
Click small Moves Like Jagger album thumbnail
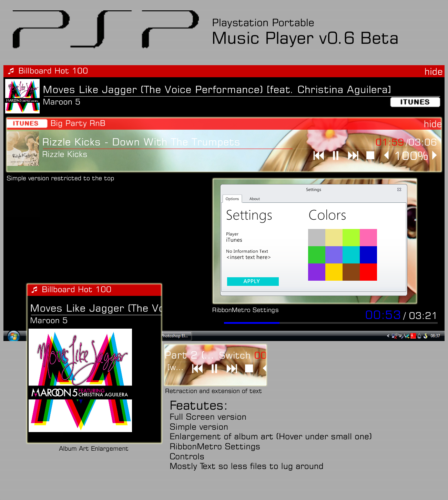tap(22, 96)
